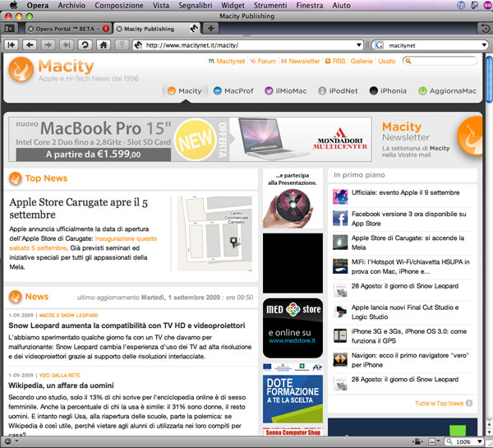Screen dimensions: 493x448
Task: Expand the search engine dropdown arrow
Action: [484, 45]
